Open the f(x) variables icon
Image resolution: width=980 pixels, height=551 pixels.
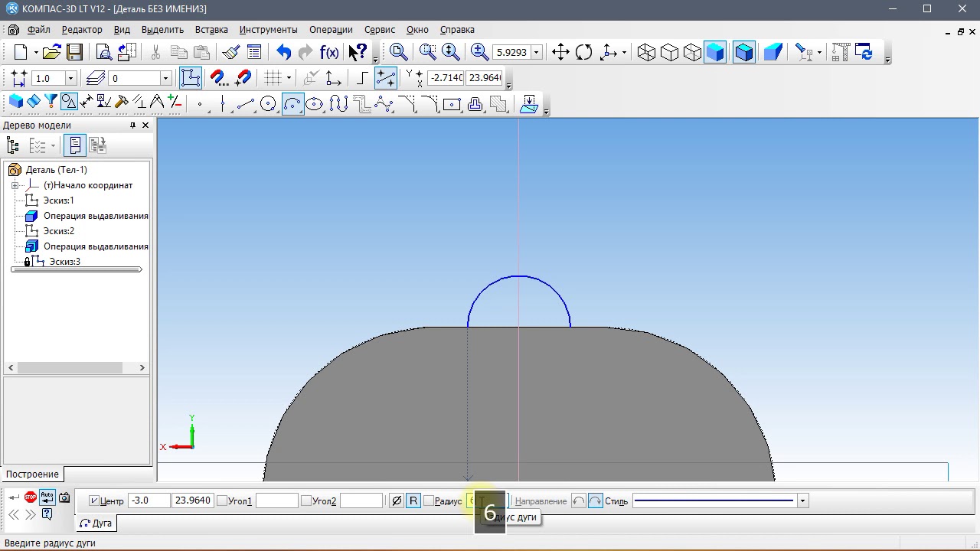coord(329,52)
